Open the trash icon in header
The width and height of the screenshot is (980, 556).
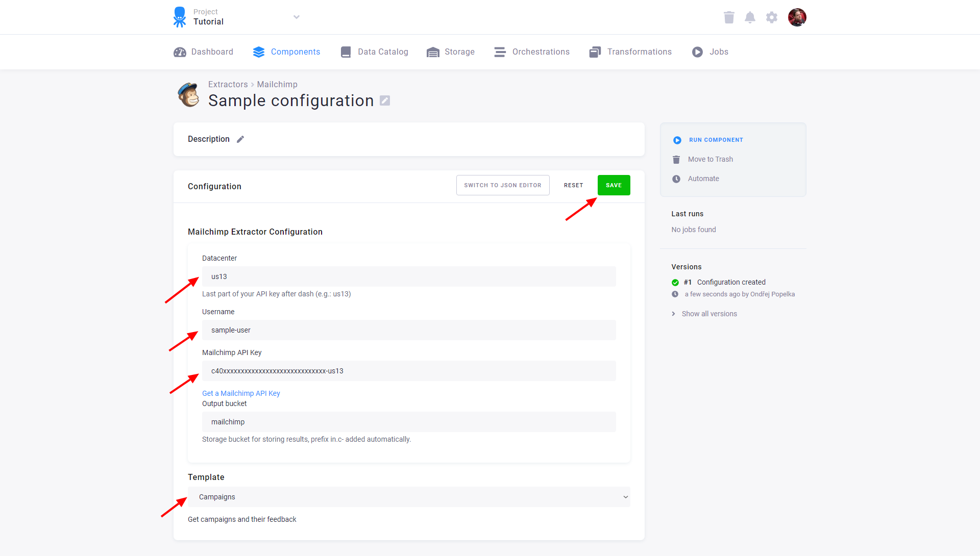(x=729, y=17)
